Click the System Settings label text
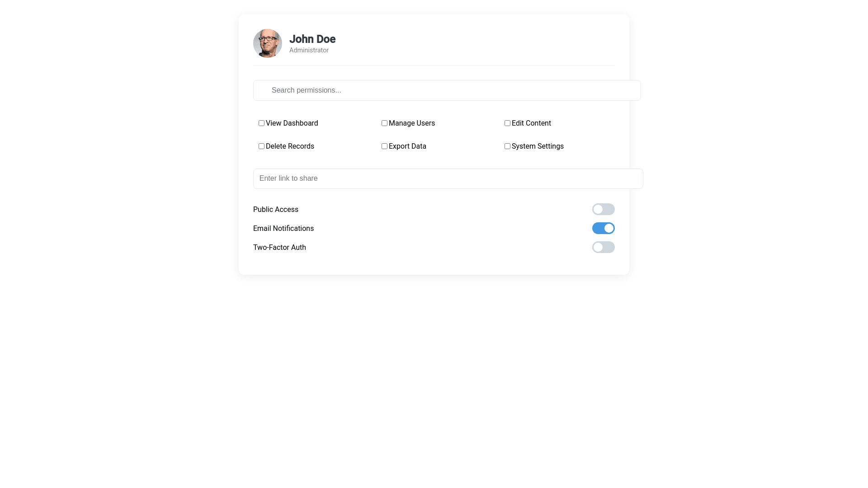The image size is (868, 488). 538,146
